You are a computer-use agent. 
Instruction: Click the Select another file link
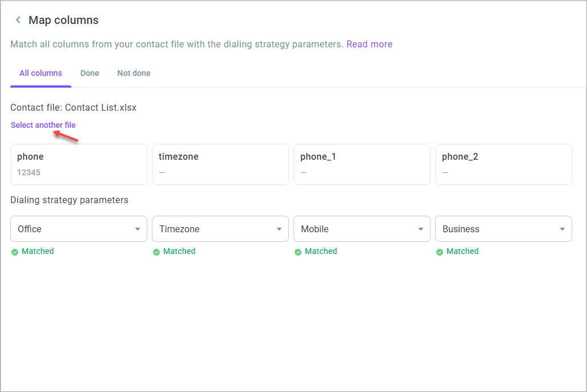click(x=43, y=125)
